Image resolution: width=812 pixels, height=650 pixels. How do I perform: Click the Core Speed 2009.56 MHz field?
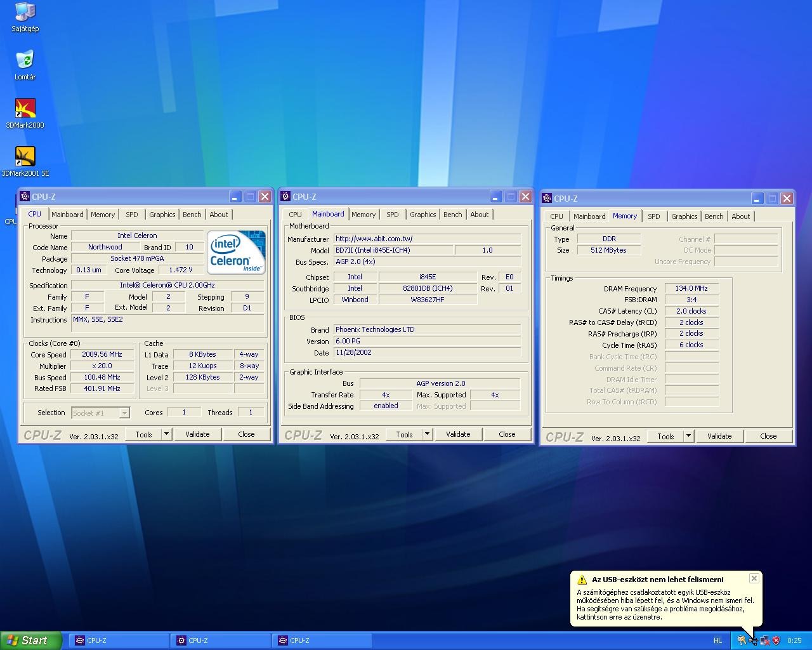102,355
